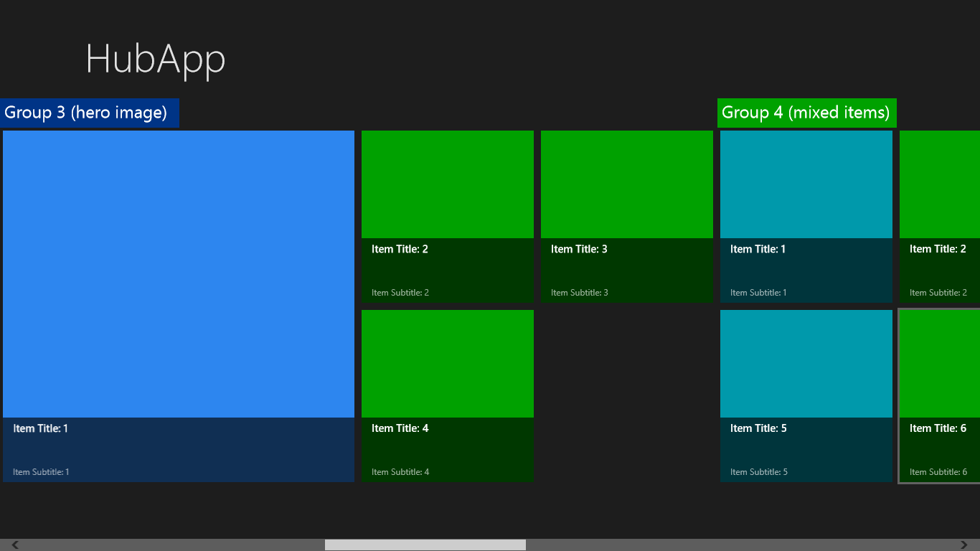The image size is (980, 551).
Task: Open green tile labeled Item Title: 3
Action: point(627,217)
